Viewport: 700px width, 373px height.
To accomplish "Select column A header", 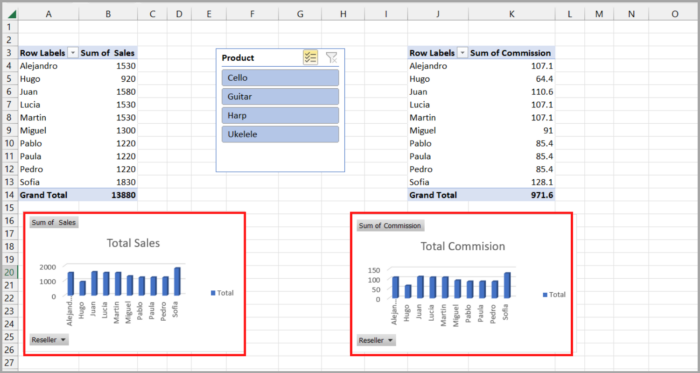I will coord(48,14).
